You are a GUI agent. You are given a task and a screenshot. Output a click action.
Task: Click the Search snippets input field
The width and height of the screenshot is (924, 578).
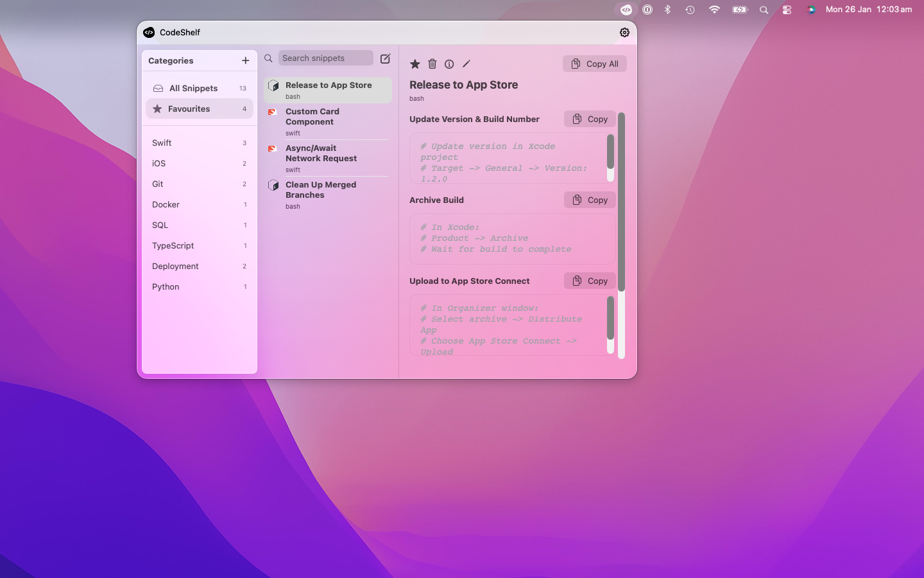pyautogui.click(x=325, y=58)
